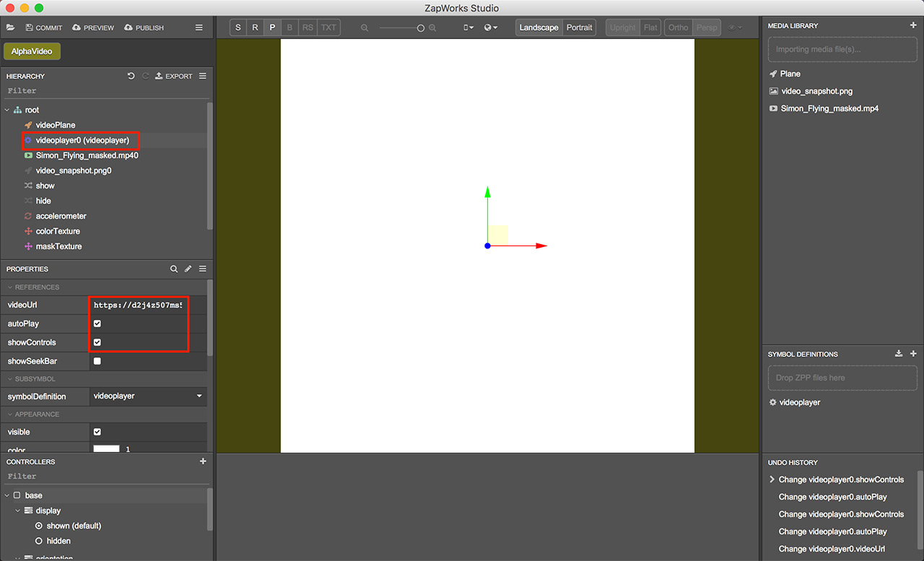This screenshot has height=561, width=924.
Task: Click the COMMIT save button
Action: [44, 27]
